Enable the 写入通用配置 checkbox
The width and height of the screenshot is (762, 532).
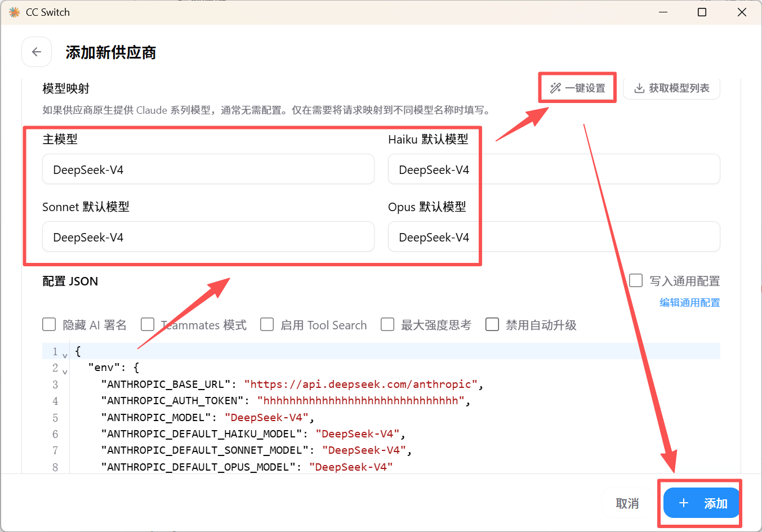(x=636, y=280)
